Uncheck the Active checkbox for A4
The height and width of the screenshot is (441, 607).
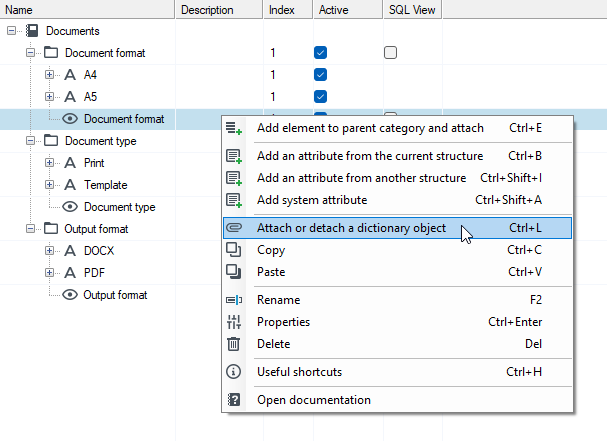click(x=321, y=75)
